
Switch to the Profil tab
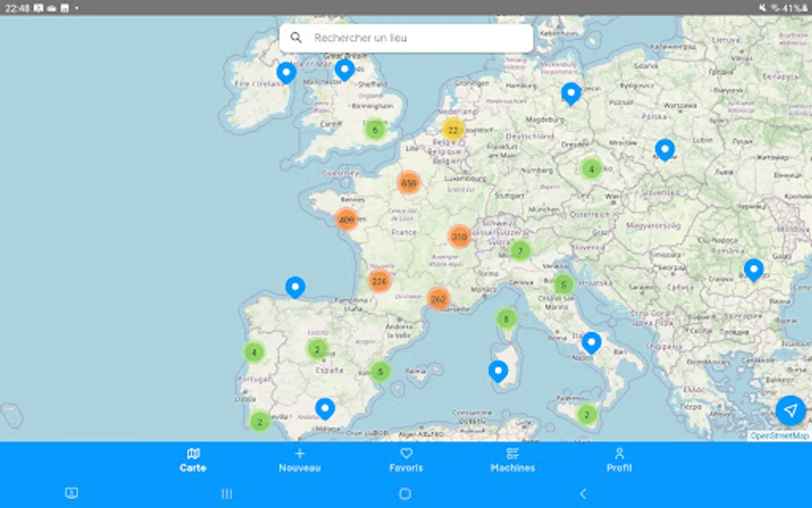click(619, 460)
